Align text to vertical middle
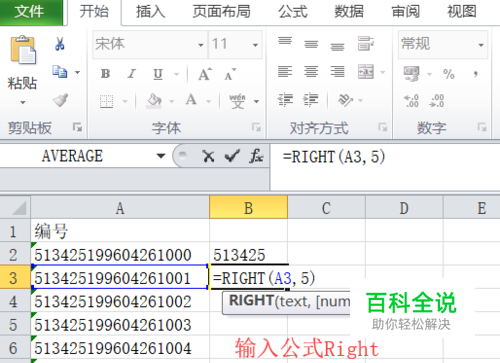The height and width of the screenshot is (363, 500). (311, 44)
